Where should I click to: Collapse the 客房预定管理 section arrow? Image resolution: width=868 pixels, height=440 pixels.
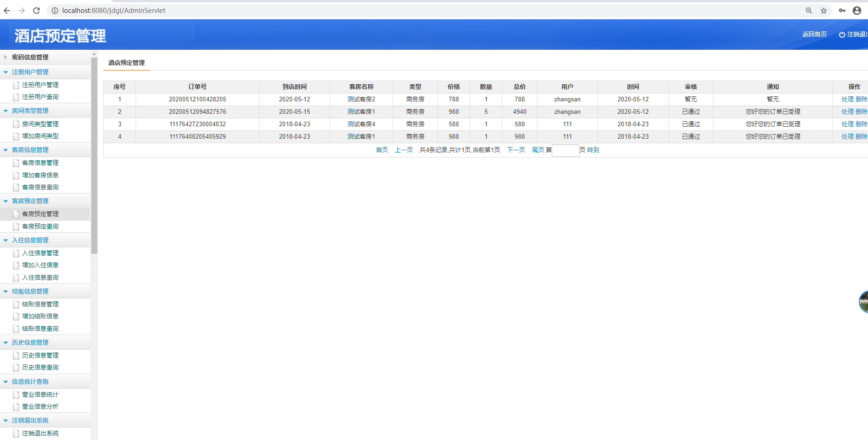[x=6, y=201]
